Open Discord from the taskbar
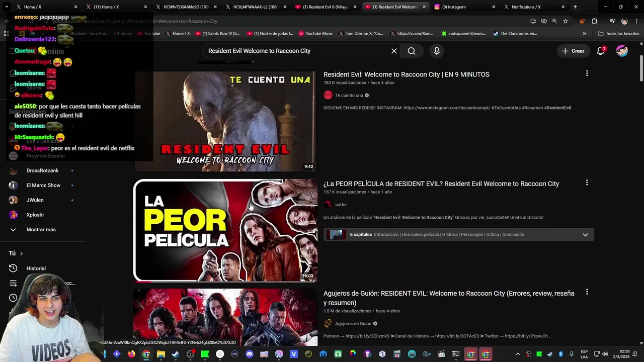This screenshot has width=644, height=362. (x=250, y=354)
